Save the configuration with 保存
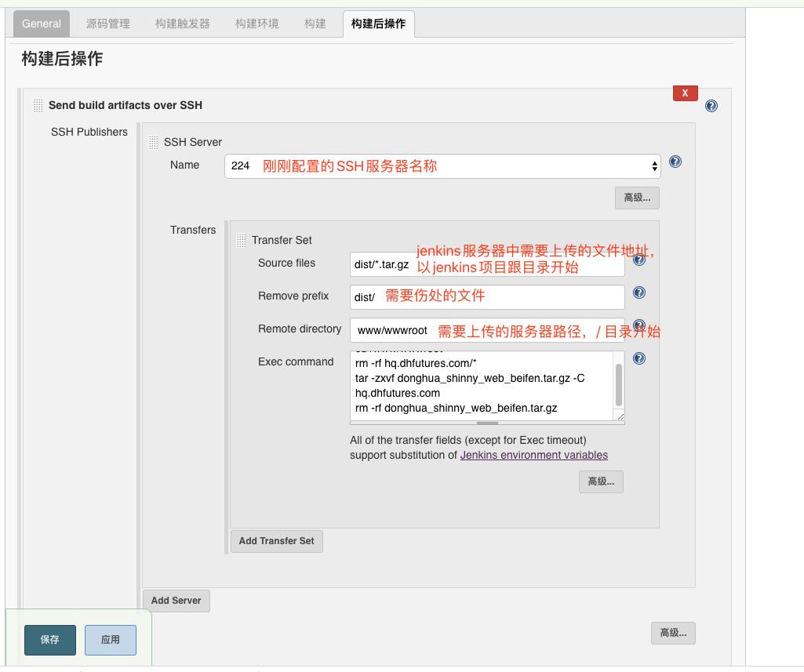The width and height of the screenshot is (804, 672). 50,640
